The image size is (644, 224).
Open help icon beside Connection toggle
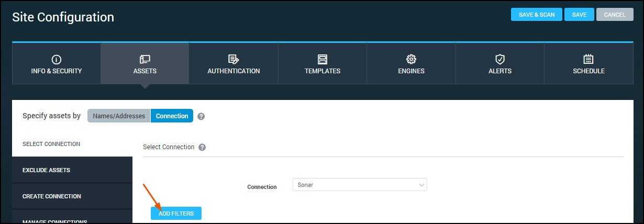(201, 116)
